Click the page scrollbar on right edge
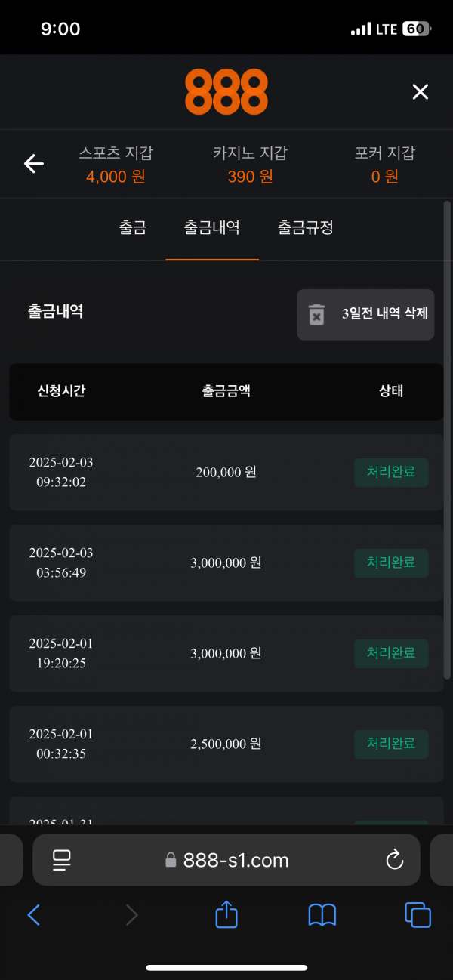The height and width of the screenshot is (980, 453). (x=448, y=438)
